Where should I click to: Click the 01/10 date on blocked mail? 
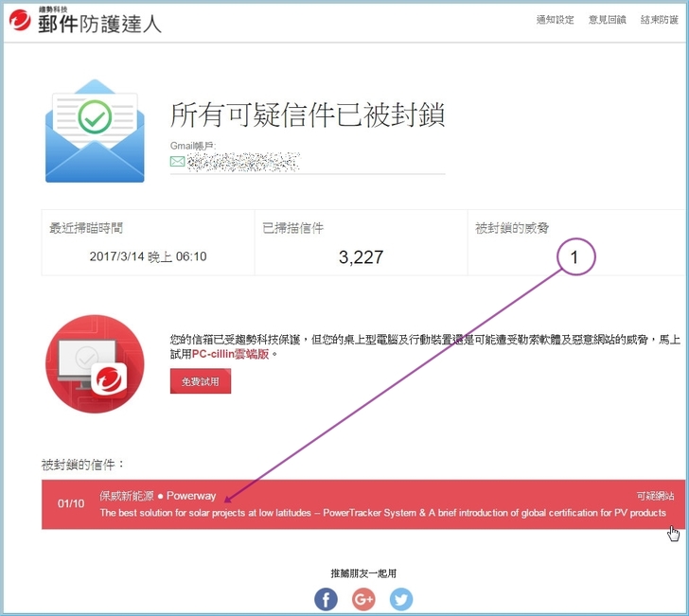pyautogui.click(x=71, y=503)
